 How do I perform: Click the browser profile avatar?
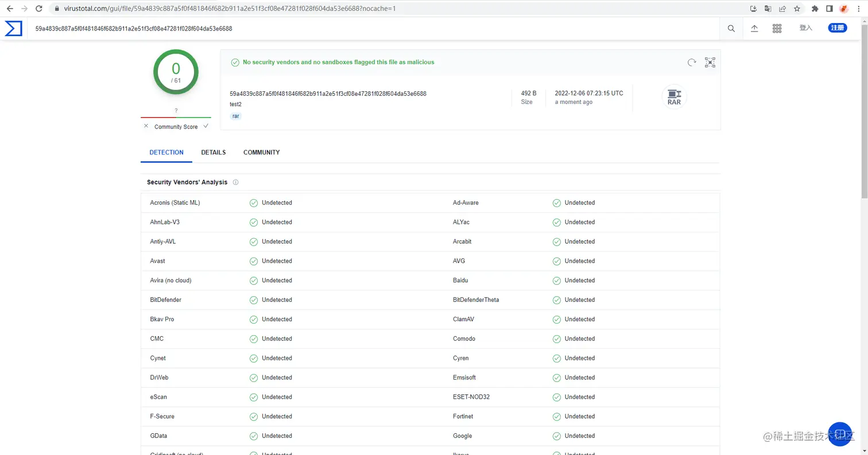pos(844,9)
